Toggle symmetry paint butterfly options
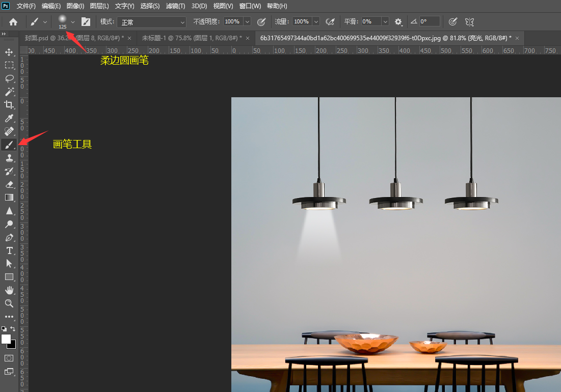 click(469, 22)
